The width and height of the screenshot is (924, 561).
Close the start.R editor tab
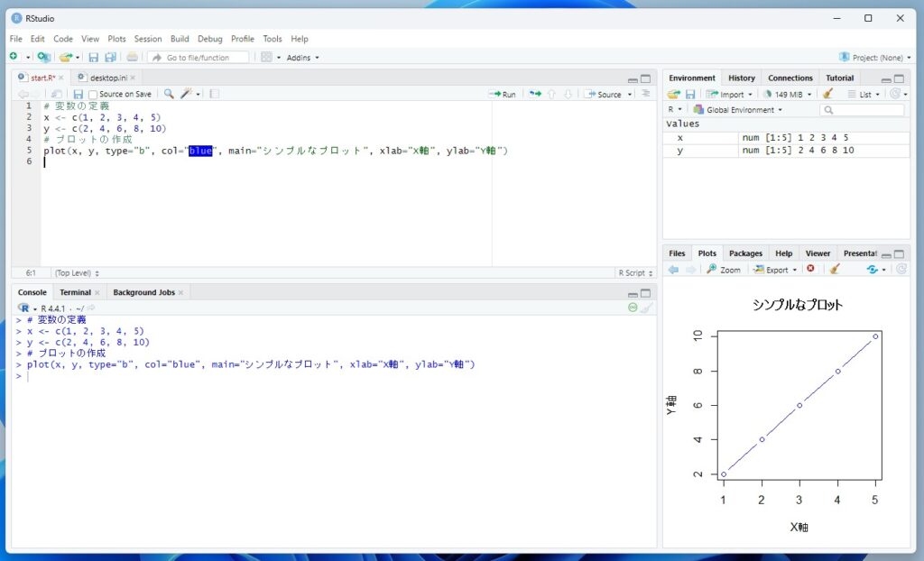pos(60,78)
